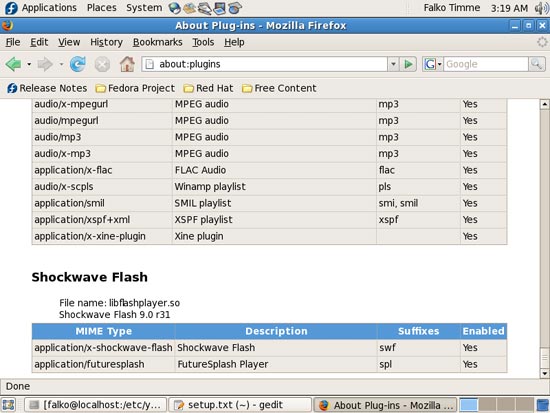Click the Forward arrow button

tap(45, 64)
